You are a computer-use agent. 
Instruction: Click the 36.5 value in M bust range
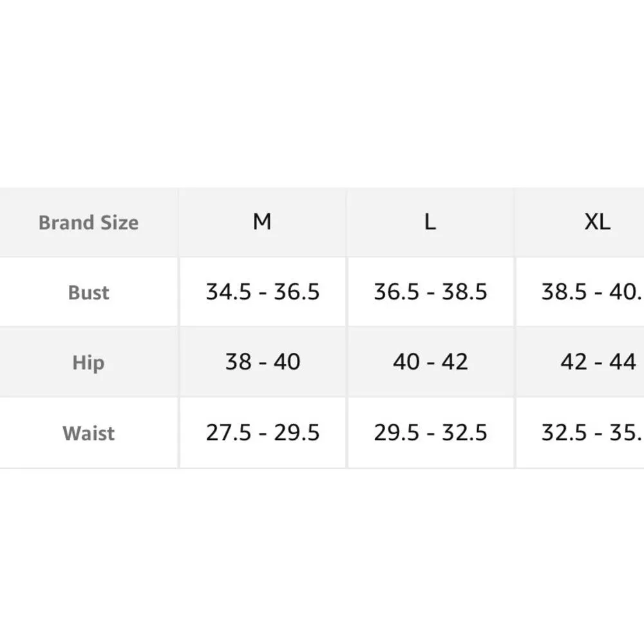pyautogui.click(x=297, y=292)
